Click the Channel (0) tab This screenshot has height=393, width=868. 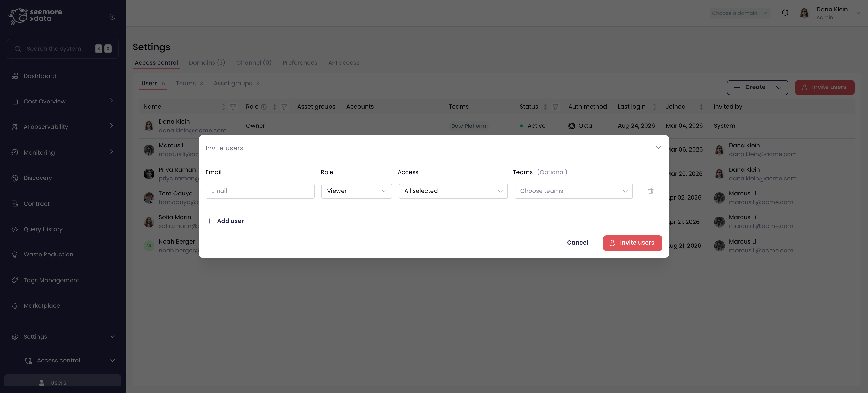[x=254, y=63]
